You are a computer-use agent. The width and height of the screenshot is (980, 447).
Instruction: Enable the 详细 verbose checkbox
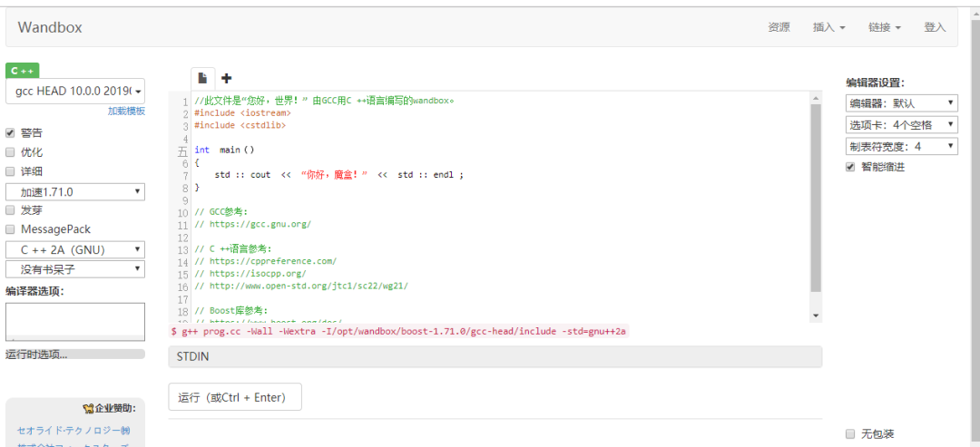point(9,171)
